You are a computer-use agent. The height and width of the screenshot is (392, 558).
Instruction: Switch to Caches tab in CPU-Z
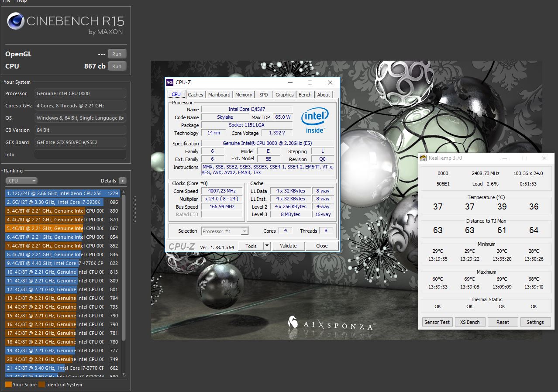pyautogui.click(x=196, y=95)
